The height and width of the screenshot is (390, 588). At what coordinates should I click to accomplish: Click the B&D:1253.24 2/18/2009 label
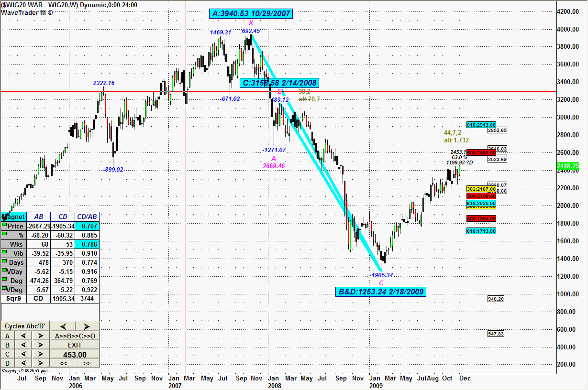coord(381,292)
